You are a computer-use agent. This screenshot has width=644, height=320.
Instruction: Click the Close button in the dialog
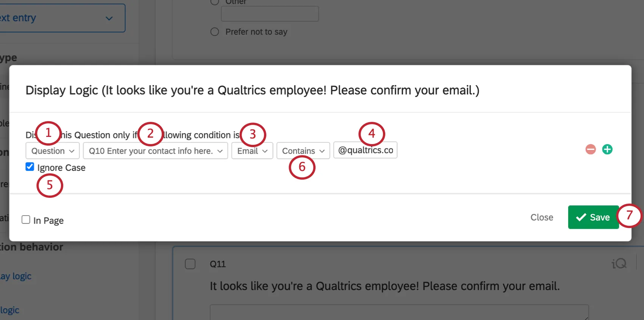pos(541,217)
